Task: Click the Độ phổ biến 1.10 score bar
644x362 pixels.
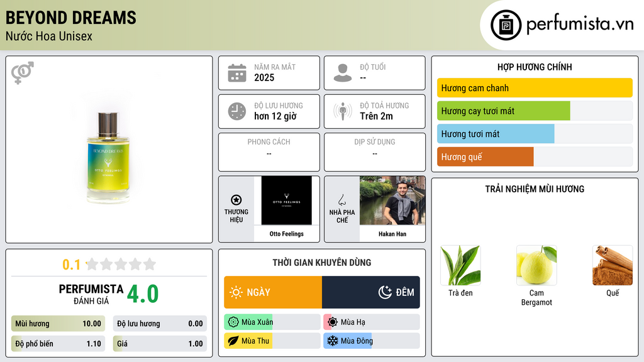Action: (58, 344)
